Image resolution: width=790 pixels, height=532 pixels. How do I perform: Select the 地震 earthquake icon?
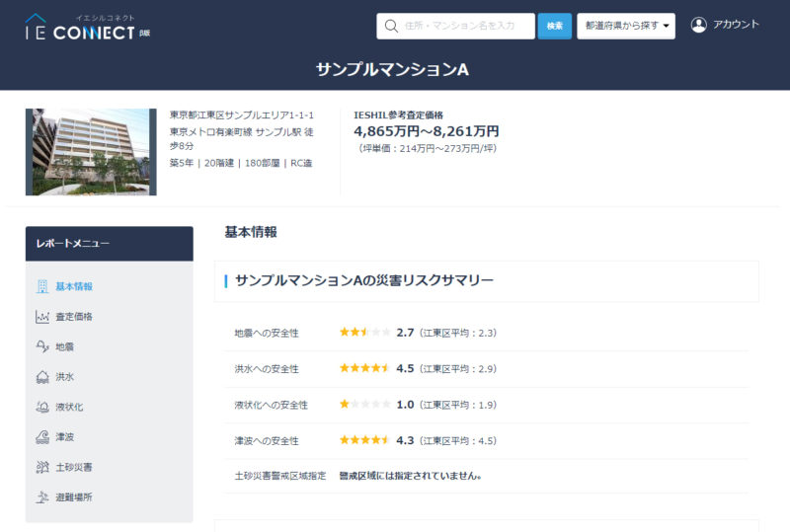(42, 346)
